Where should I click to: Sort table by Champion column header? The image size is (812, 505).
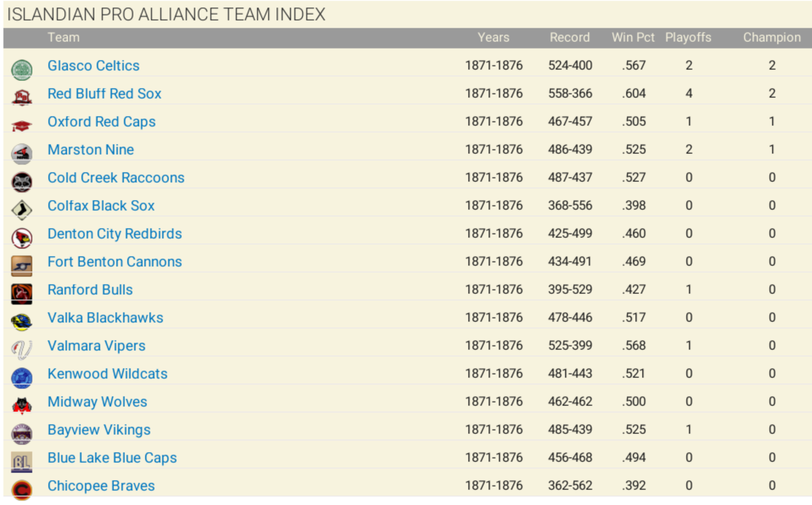point(772,37)
